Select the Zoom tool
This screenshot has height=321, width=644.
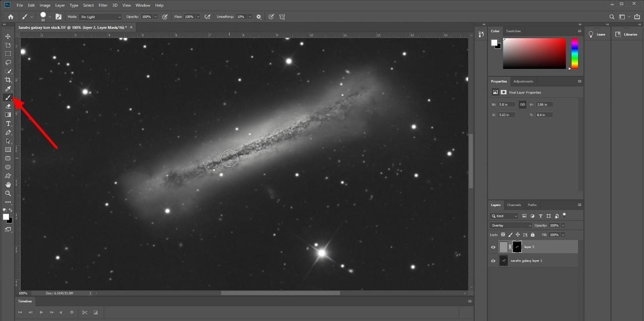(x=8, y=193)
